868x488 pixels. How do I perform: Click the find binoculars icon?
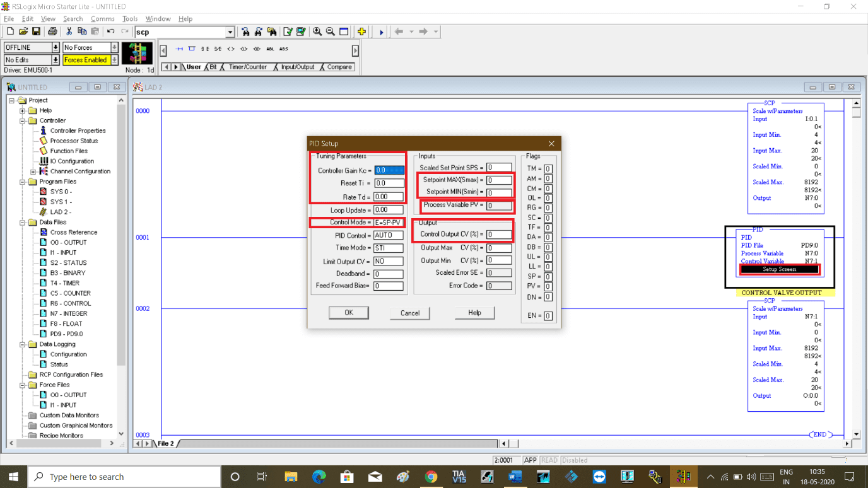(246, 32)
